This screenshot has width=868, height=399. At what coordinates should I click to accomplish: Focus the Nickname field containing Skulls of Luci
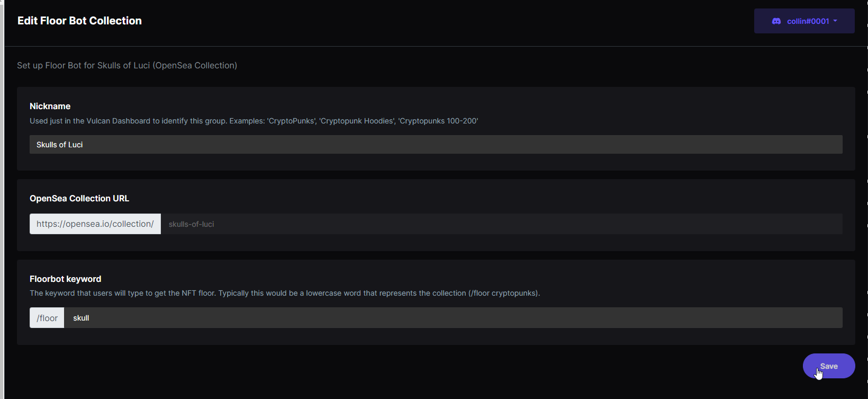click(436, 145)
